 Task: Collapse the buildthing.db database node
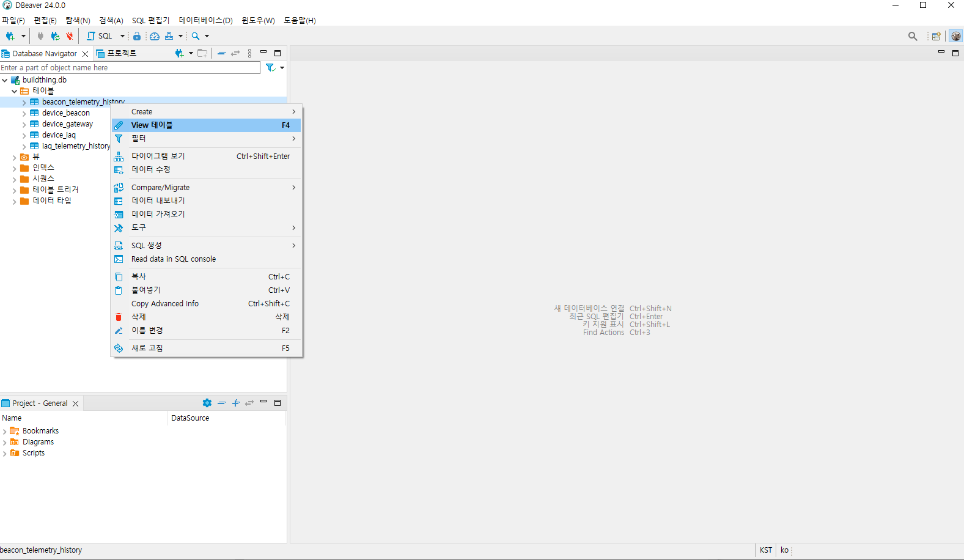tap(5, 80)
